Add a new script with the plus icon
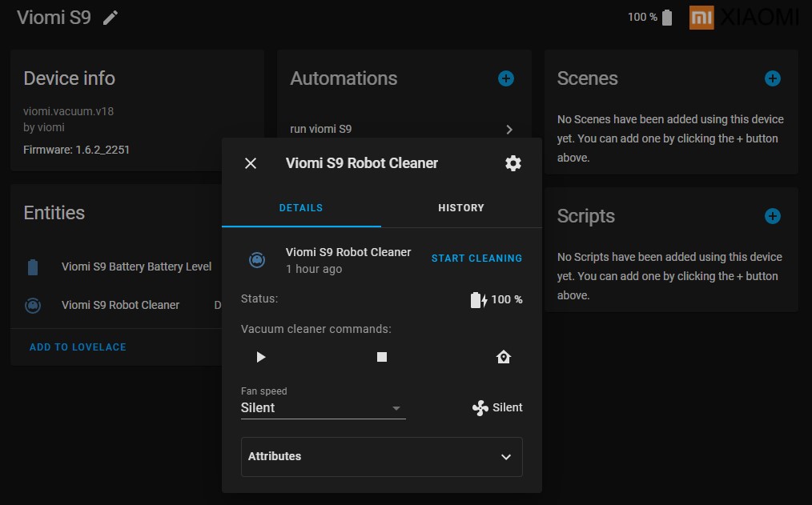 [773, 216]
